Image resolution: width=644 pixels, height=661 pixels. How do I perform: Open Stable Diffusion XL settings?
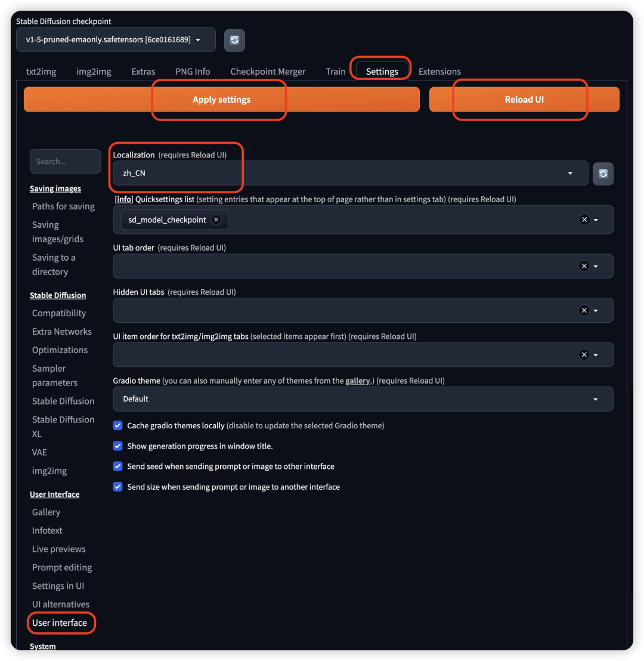(x=63, y=426)
